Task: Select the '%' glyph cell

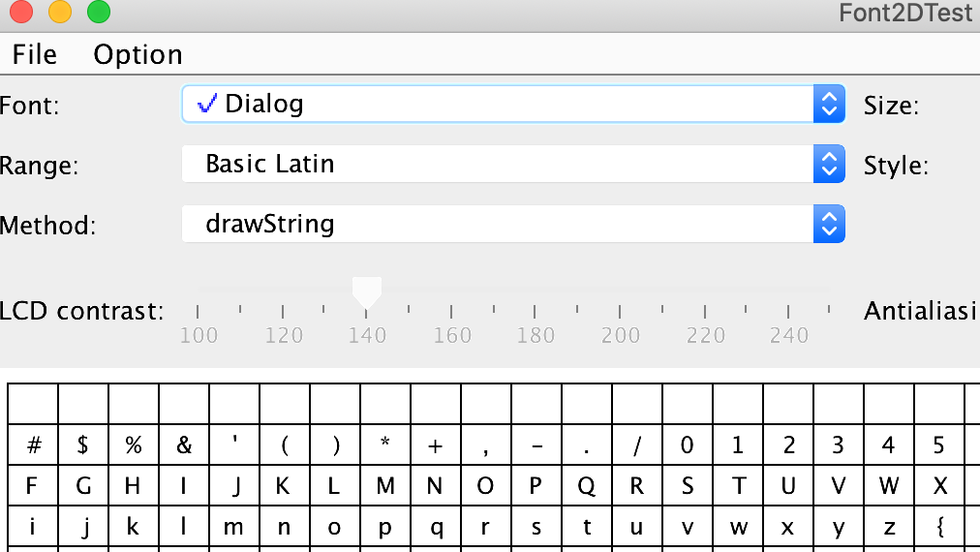Action: click(x=134, y=446)
